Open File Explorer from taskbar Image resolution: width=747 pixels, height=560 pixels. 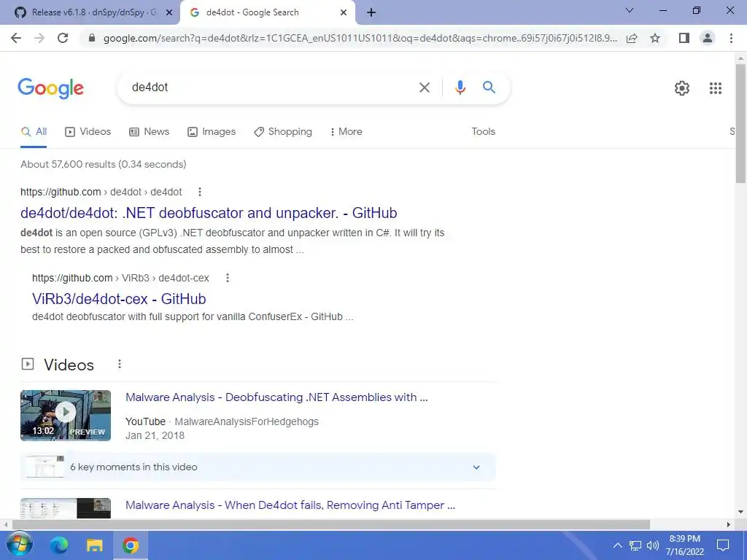point(94,545)
